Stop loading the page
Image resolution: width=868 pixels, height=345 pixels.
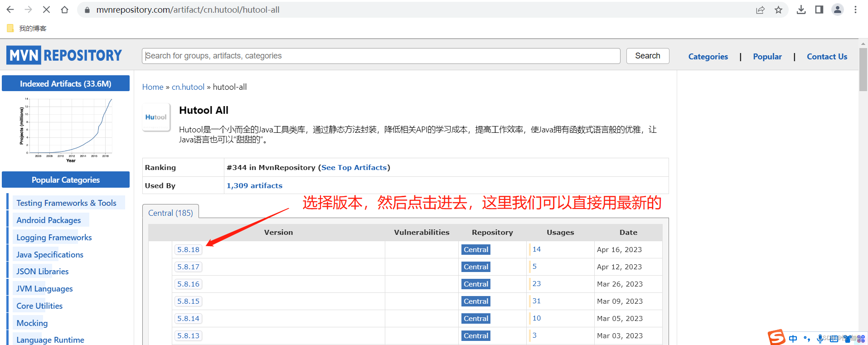tap(46, 10)
